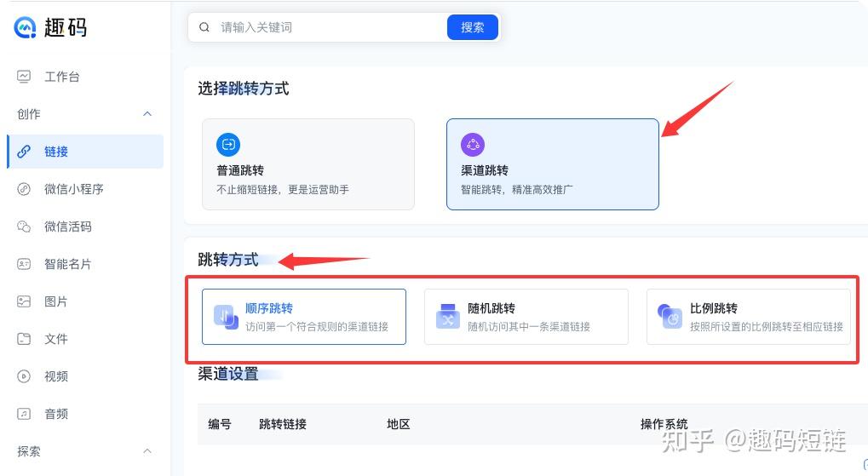Click the 音频 audio icon
868x476 pixels.
(x=24, y=414)
